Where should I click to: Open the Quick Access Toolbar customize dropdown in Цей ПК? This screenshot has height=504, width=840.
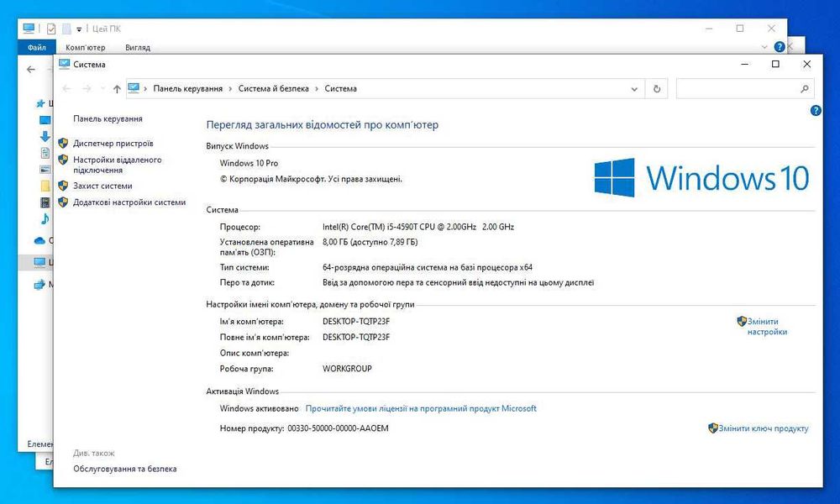79,29
